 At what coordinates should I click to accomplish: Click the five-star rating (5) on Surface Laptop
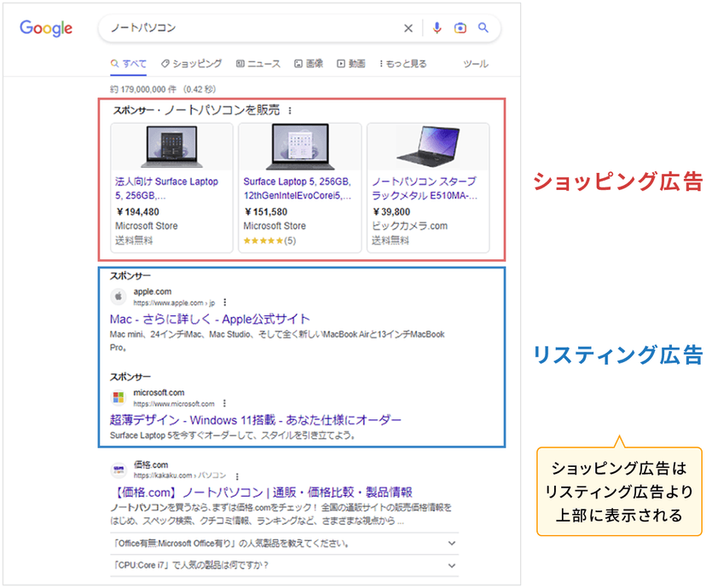[x=269, y=240]
